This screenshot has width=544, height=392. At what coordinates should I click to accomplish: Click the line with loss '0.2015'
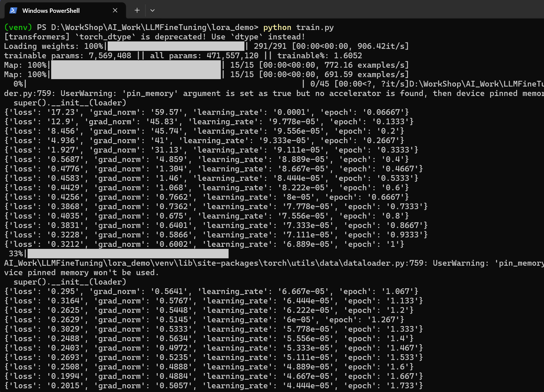[214, 386]
